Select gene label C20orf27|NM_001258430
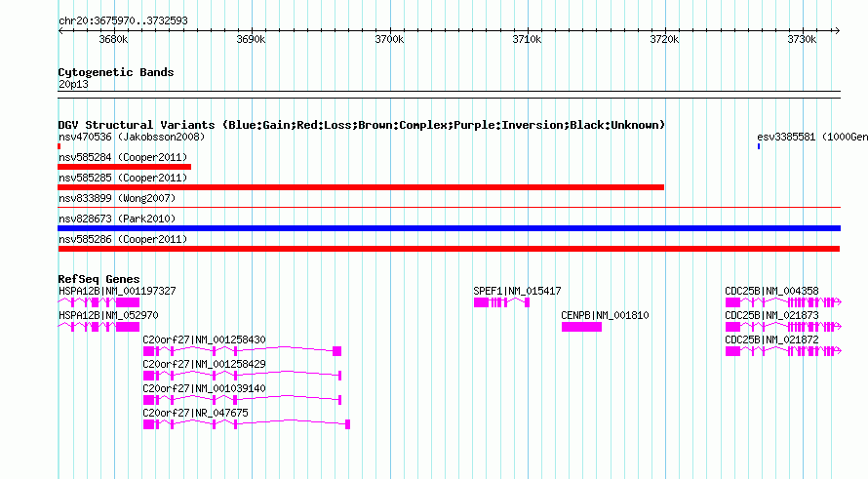This screenshot has height=479, width=868. coord(204,339)
